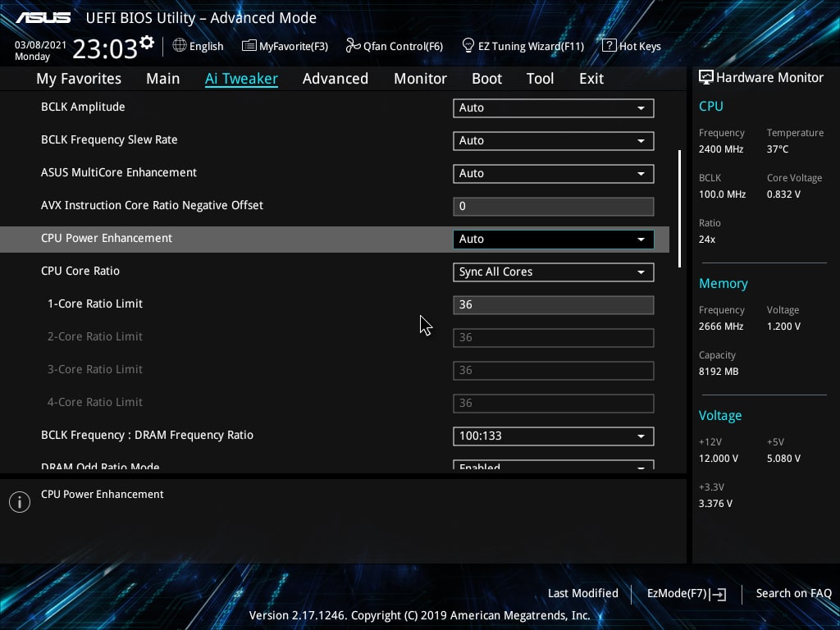Launch Qfan Control(F6)
The width and height of the screenshot is (840, 630).
[395, 46]
